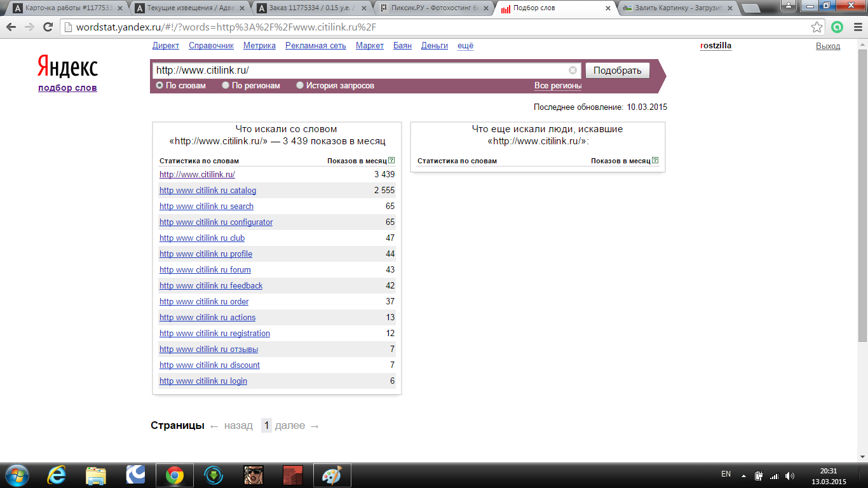
Task: Open the 'Деньги' link
Action: tap(435, 46)
